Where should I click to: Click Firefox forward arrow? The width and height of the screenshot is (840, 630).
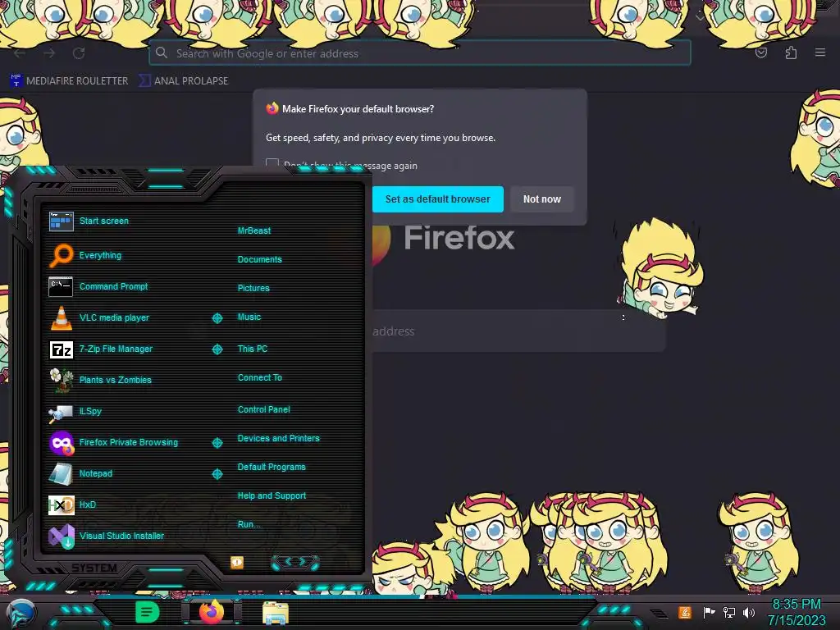(x=49, y=53)
